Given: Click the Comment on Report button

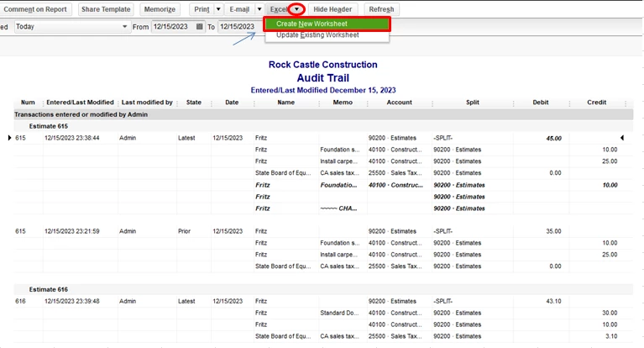Looking at the screenshot, I should [x=35, y=9].
